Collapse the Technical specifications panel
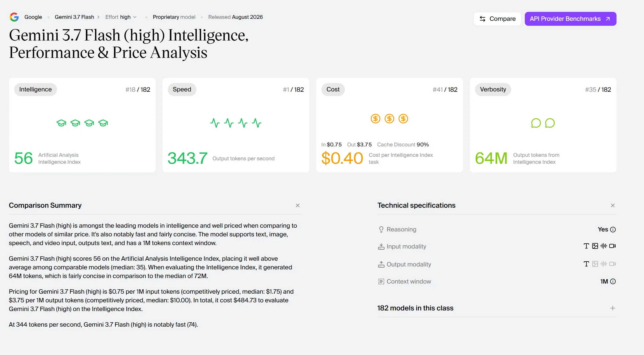Image resolution: width=644 pixels, height=355 pixels. pyautogui.click(x=613, y=205)
